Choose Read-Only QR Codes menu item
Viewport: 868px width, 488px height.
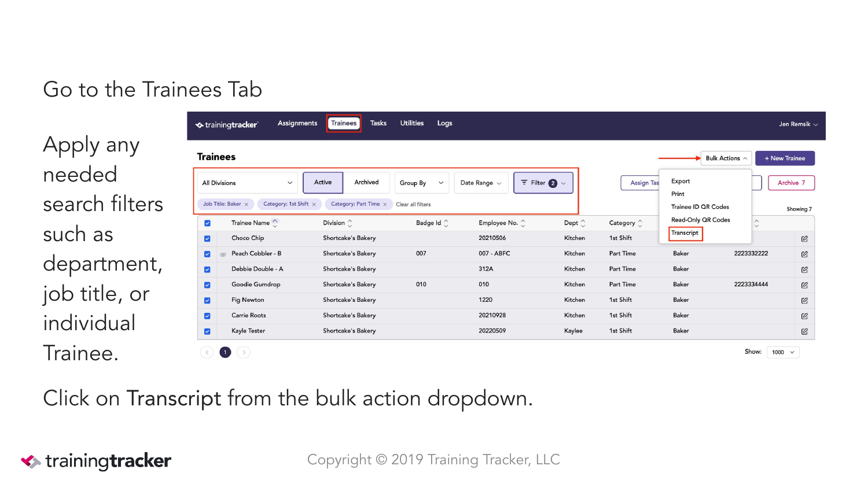click(x=701, y=220)
